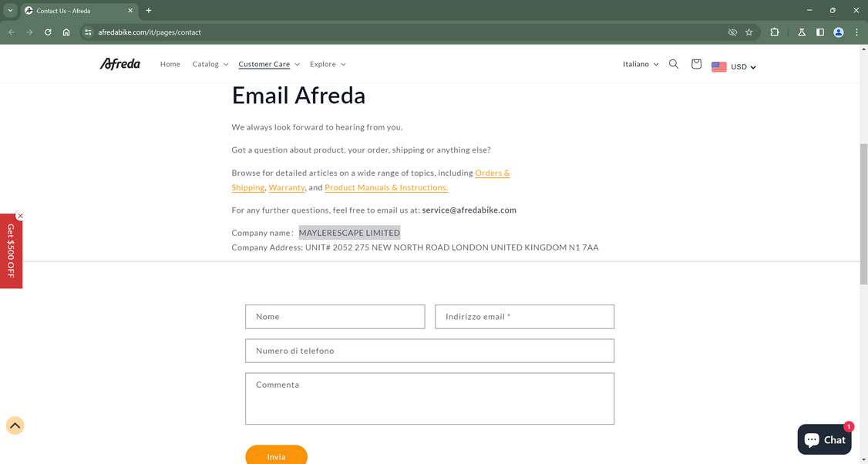The width and height of the screenshot is (868, 464).
Task: Open the site search icon
Action: coord(673,65)
